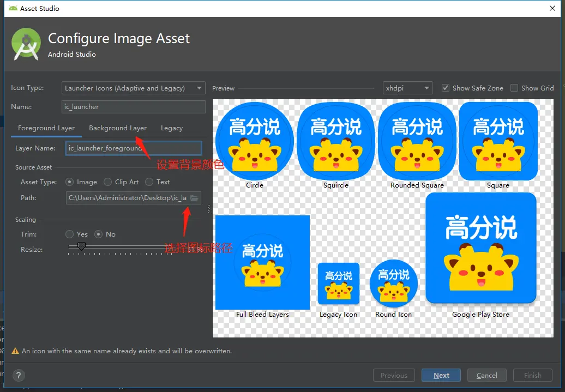Click the overwrite warning message text
This screenshot has width=565, height=392.
pos(127,351)
